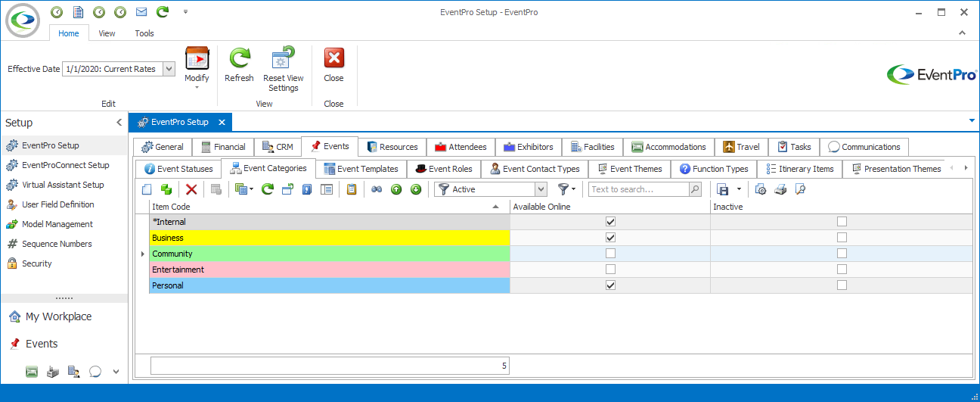Click the red X Delete icon

191,189
